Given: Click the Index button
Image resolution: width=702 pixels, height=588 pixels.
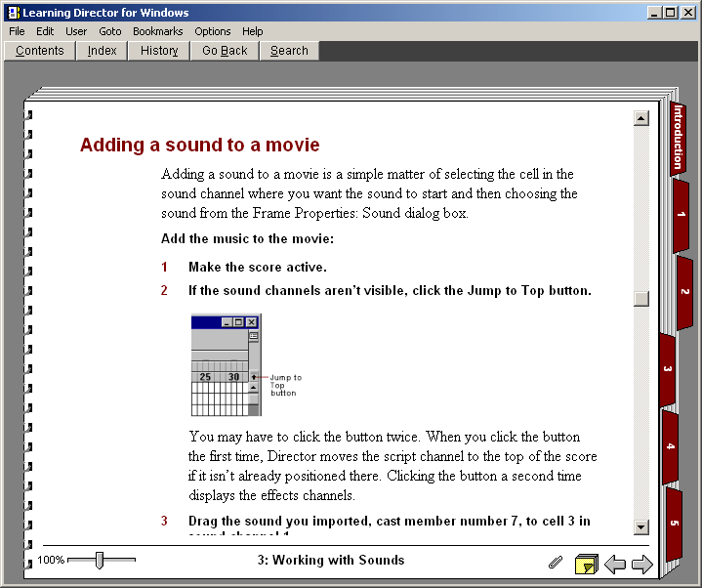Looking at the screenshot, I should point(103,51).
